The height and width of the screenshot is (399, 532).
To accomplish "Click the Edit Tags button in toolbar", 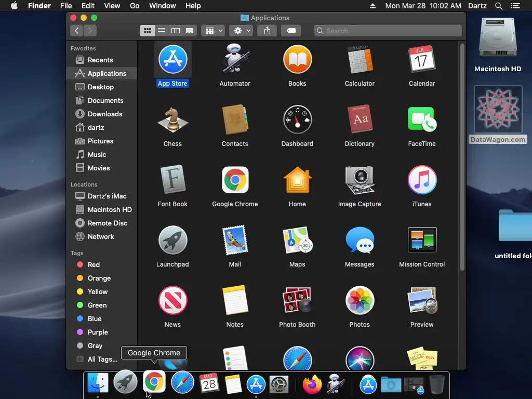I will coord(291,31).
